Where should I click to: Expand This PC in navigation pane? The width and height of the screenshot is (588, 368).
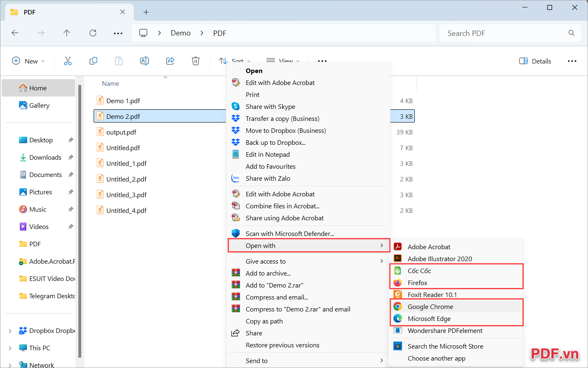[x=10, y=348]
